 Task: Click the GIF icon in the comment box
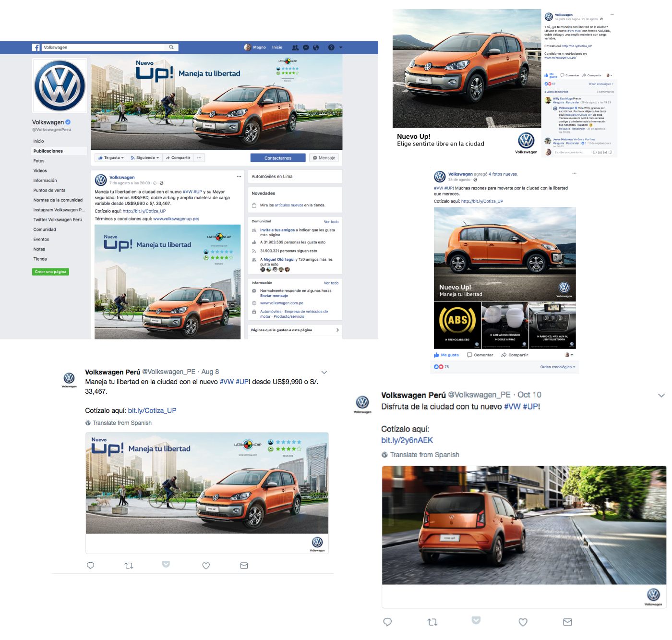point(605,152)
